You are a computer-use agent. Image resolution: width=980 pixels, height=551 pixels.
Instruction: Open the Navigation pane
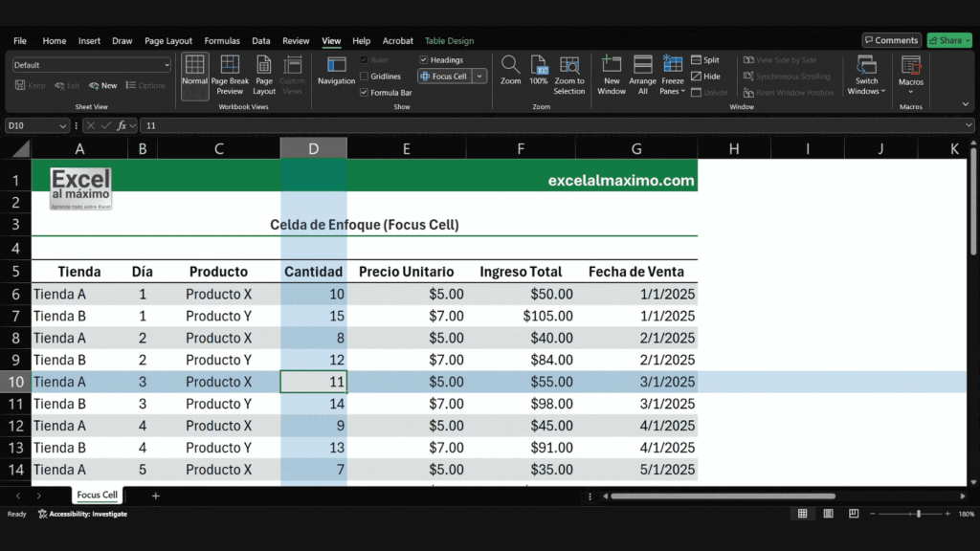pos(336,71)
